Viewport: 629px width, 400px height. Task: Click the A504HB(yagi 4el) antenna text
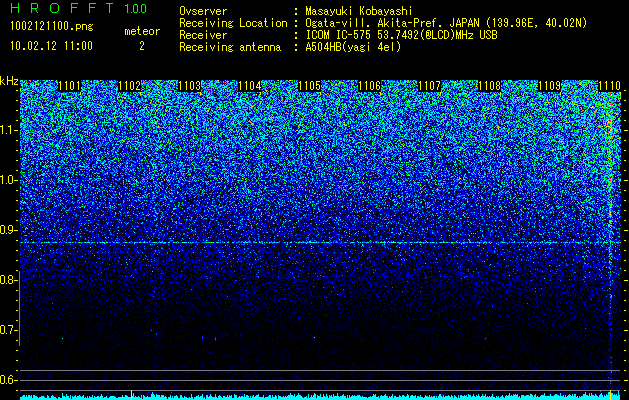coord(353,47)
